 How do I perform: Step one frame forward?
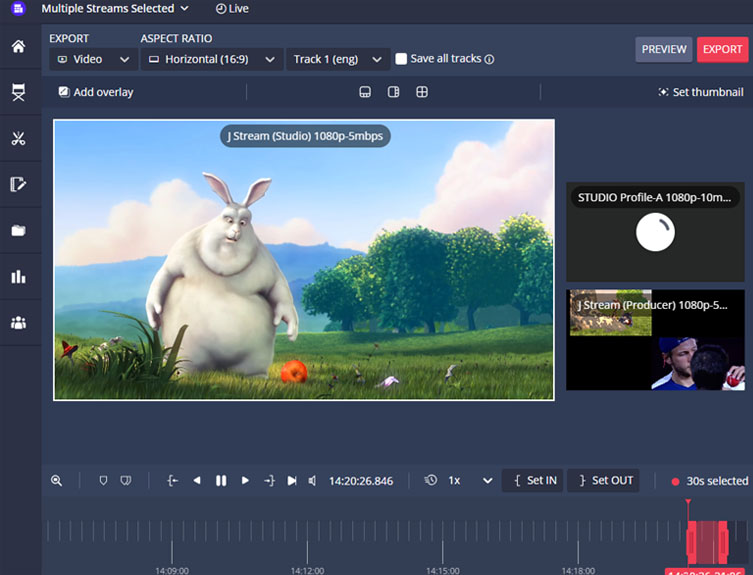(x=245, y=480)
